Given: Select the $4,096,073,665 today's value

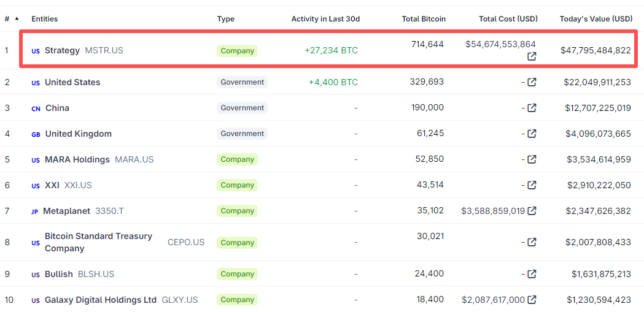Looking at the screenshot, I should pos(599,134).
